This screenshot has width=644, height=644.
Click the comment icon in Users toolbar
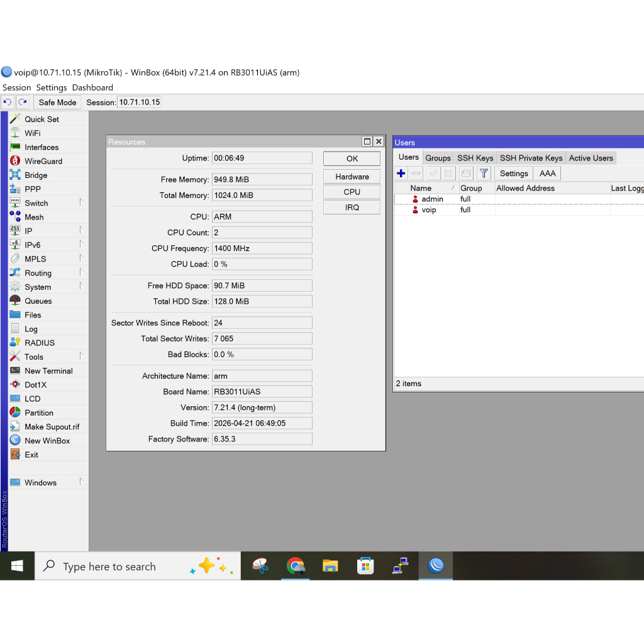pyautogui.click(x=466, y=174)
